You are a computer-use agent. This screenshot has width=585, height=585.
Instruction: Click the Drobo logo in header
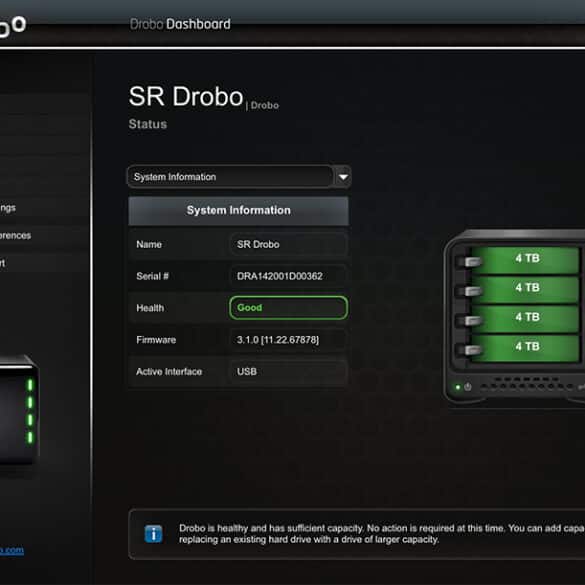12,27
